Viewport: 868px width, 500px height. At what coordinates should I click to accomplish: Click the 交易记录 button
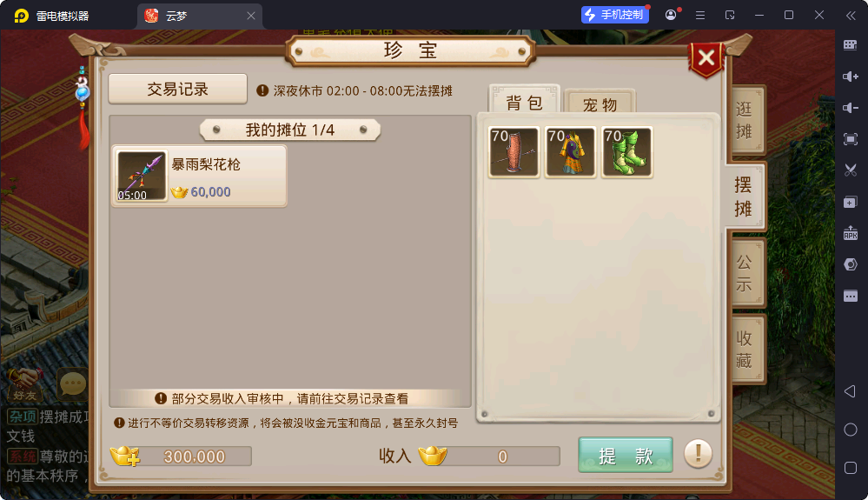click(x=178, y=89)
